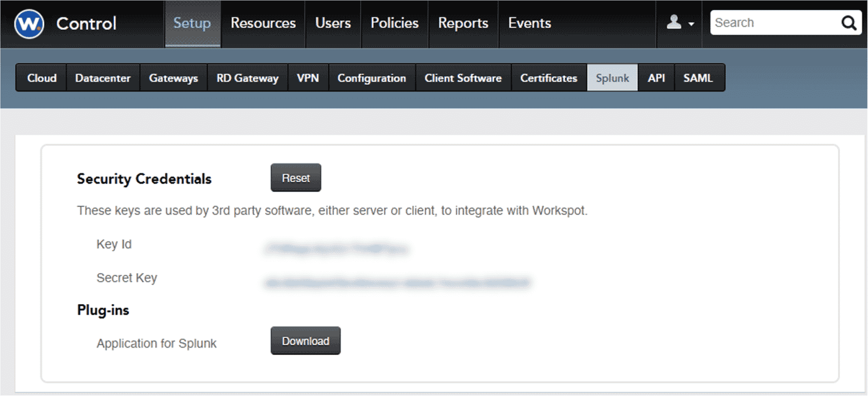Open the Setup top menu
868x397 pixels.
click(x=193, y=24)
